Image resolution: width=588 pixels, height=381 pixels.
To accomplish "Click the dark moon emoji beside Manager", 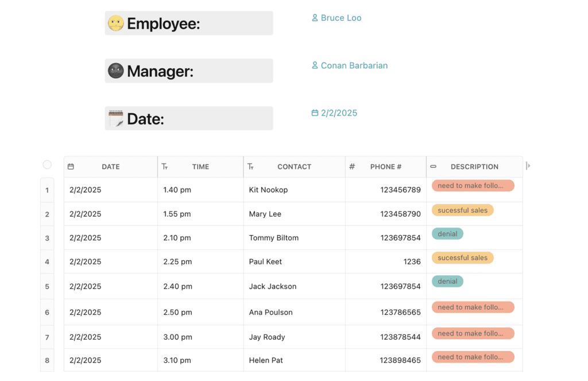I will point(116,71).
